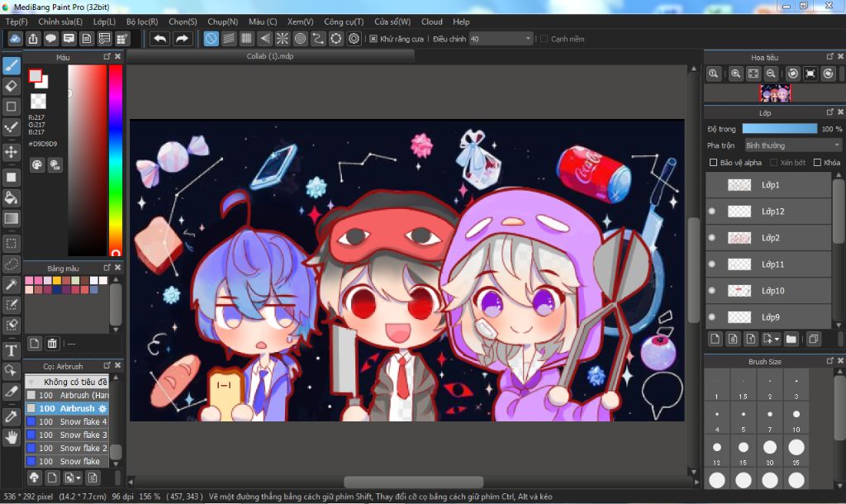Toggle visibility of layer Lớp2

pos(711,237)
